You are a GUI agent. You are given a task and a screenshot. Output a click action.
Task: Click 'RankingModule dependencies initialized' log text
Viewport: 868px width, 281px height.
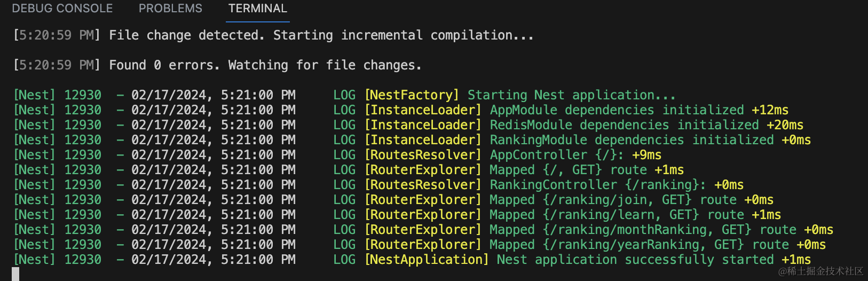632,140
